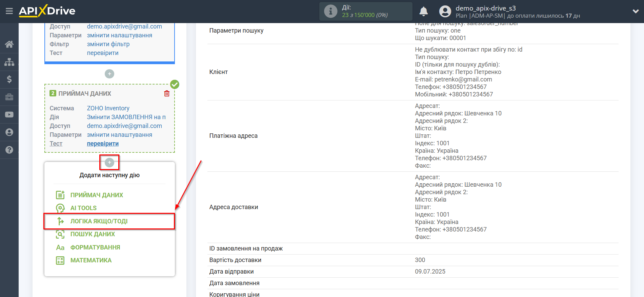Select ЛОГІКА ЯКЩО/ТОДІ from the add action menu

pyautogui.click(x=99, y=221)
